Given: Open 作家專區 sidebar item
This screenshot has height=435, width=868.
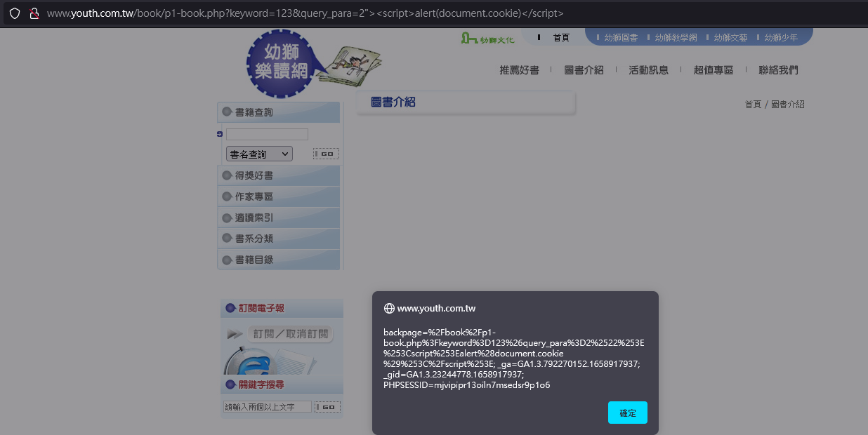Looking at the screenshot, I should (279, 196).
